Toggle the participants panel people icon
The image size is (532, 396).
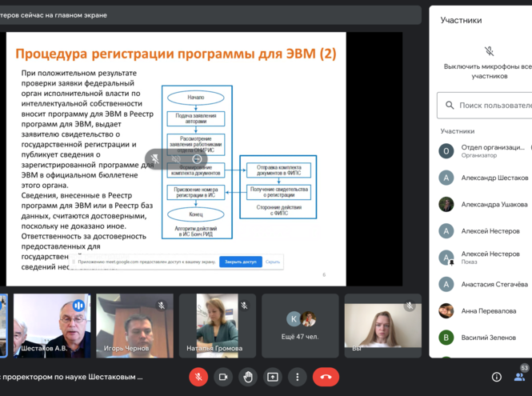(519, 377)
